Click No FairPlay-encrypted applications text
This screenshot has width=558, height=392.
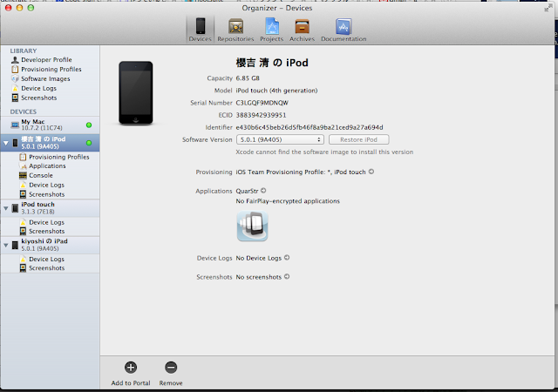[x=288, y=201]
